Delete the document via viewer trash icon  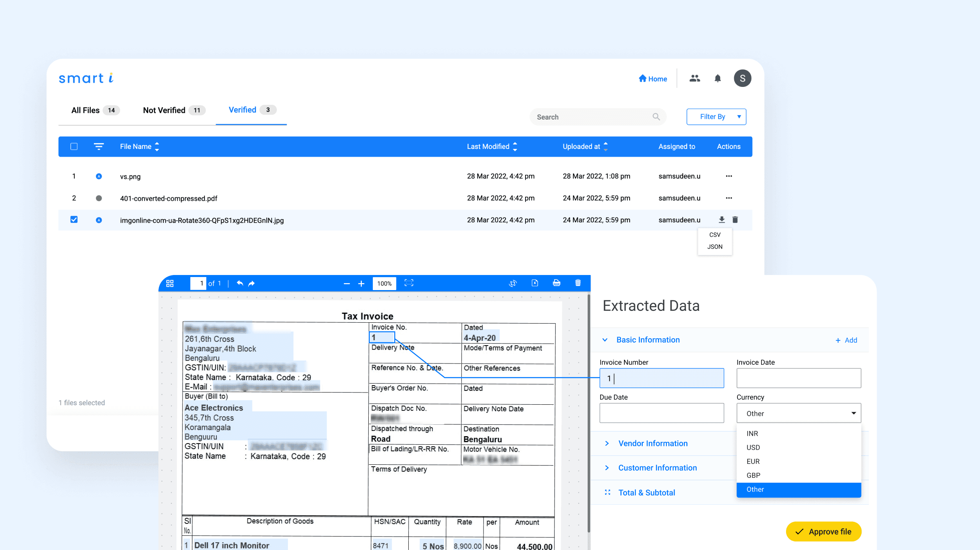click(578, 283)
